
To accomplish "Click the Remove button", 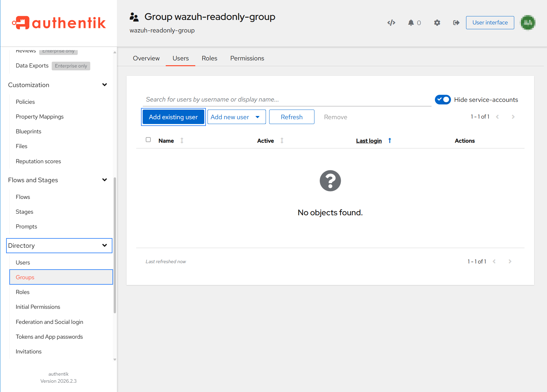I will coord(335,117).
